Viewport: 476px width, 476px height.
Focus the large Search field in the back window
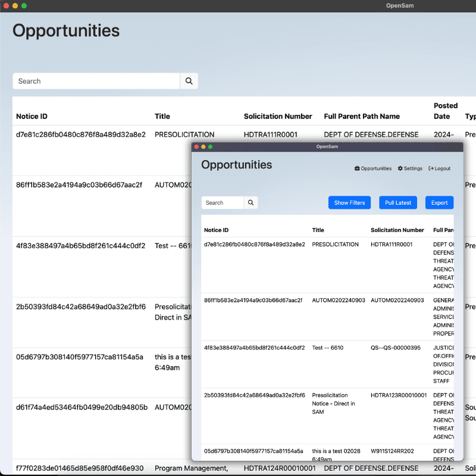click(x=96, y=81)
